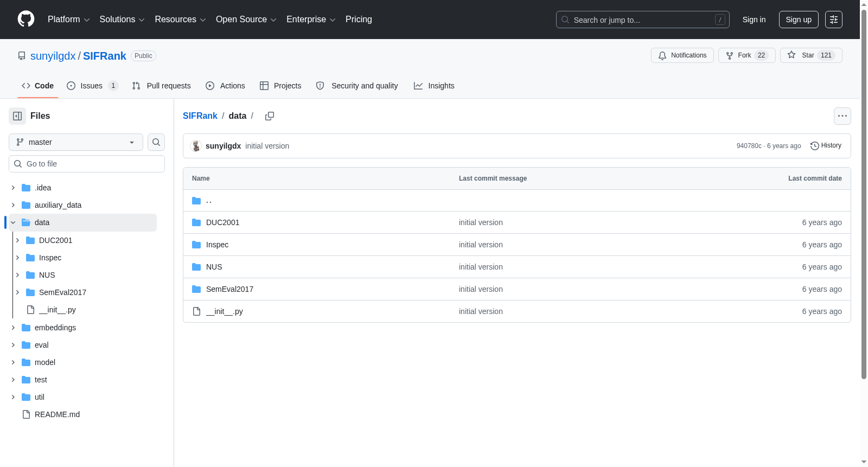Open the sunyilgdx owner profile link
This screenshot has height=467, width=868.
[53, 56]
